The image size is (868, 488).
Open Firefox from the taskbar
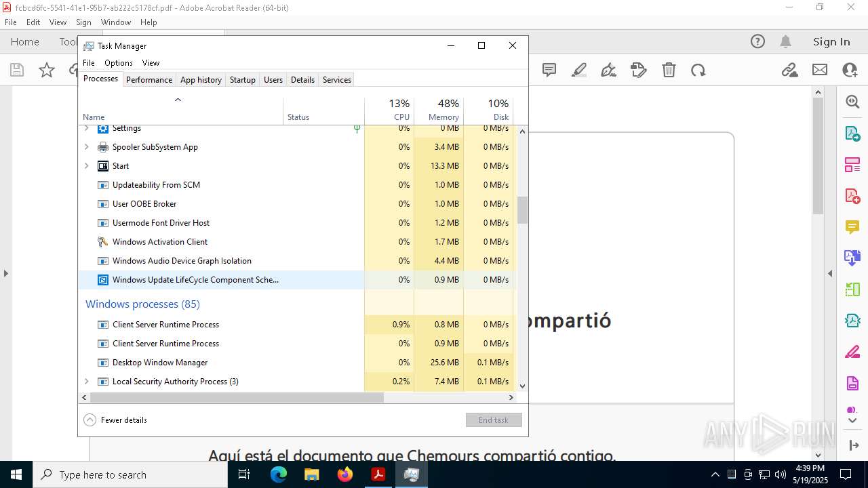344,474
